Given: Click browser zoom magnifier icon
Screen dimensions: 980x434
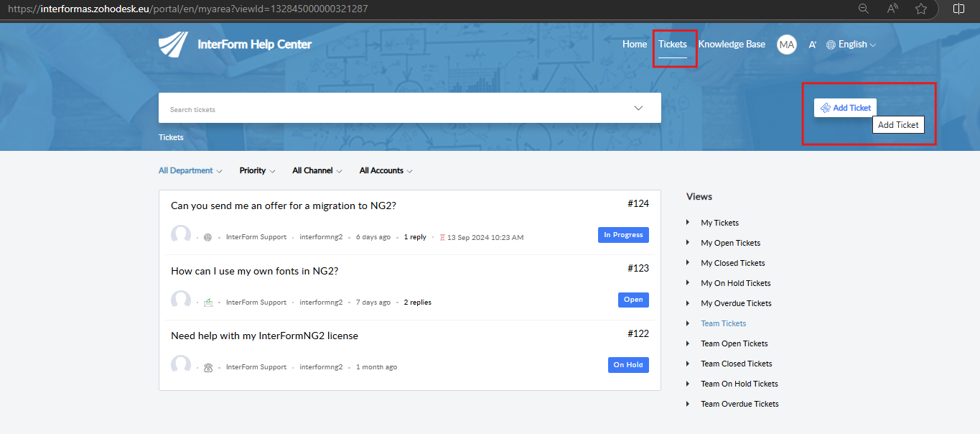Looking at the screenshot, I should click(x=864, y=9).
